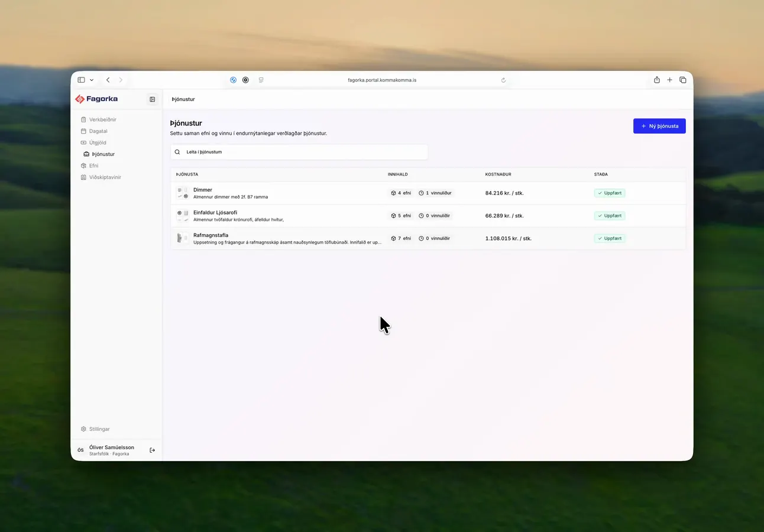Image resolution: width=764 pixels, height=532 pixels.
Task: Click the ÞJÓNUSTA column header
Action: click(187, 174)
